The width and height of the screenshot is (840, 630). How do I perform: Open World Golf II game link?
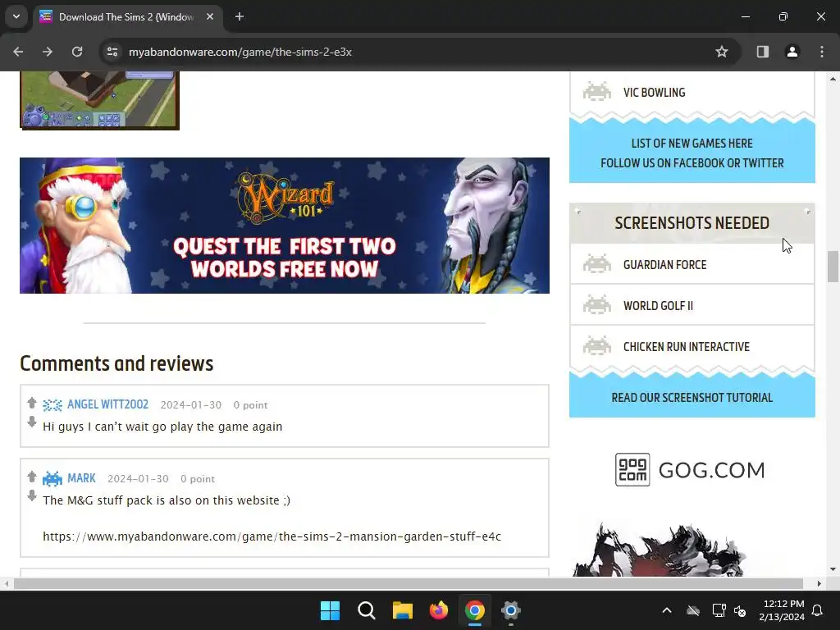658,306
